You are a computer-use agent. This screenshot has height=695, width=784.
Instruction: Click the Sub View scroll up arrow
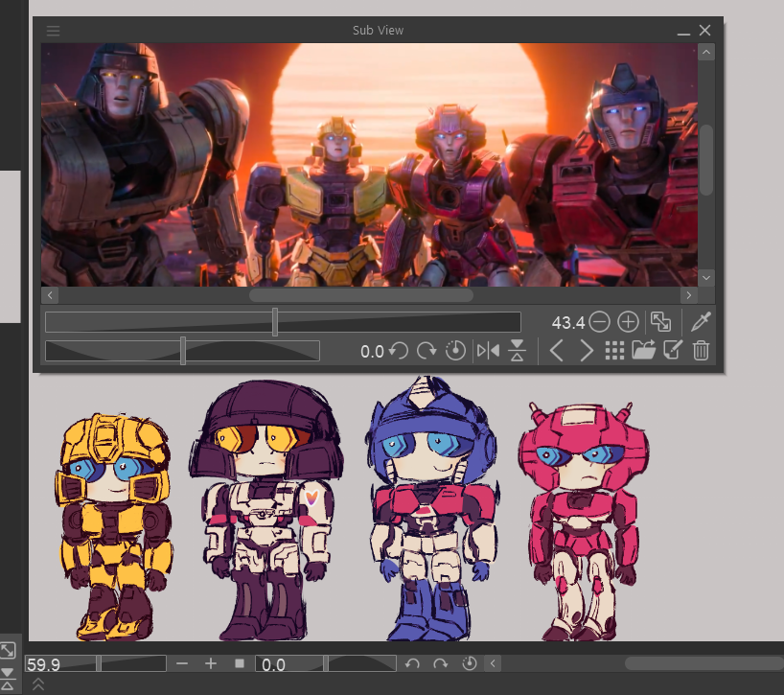tap(706, 52)
